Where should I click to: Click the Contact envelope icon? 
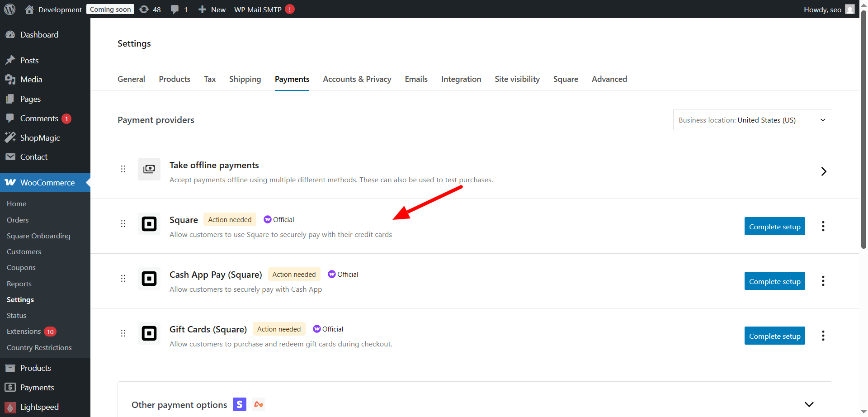(x=10, y=156)
